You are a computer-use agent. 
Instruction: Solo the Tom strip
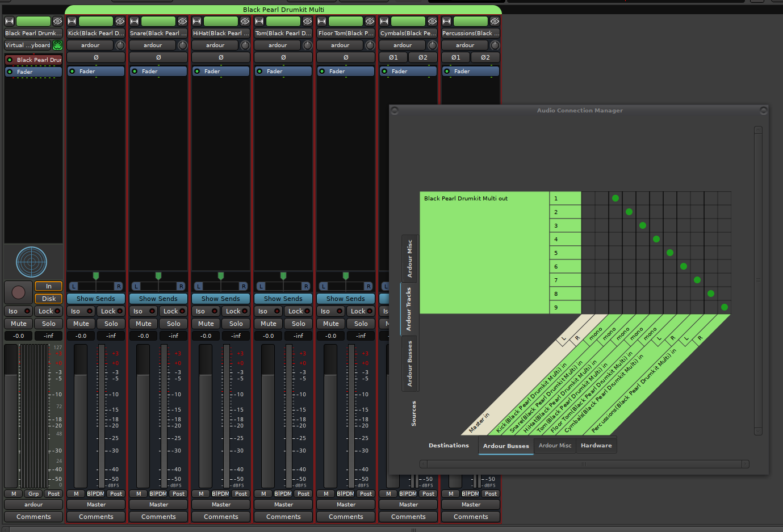298,324
